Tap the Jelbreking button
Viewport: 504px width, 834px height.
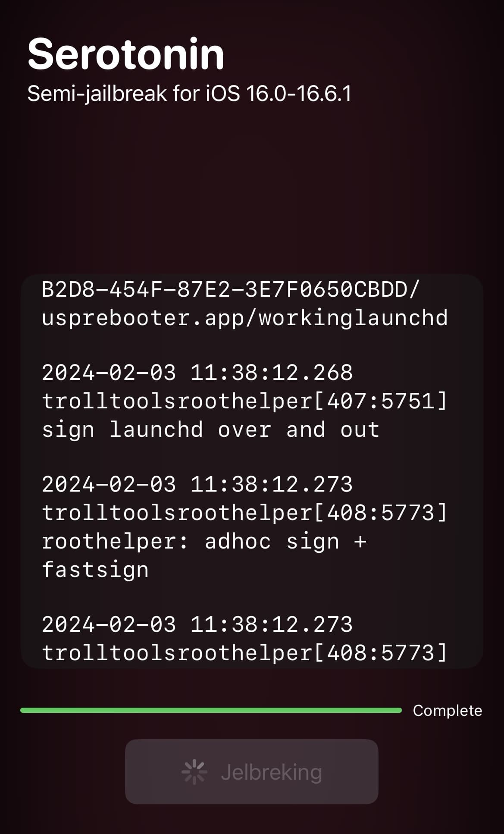click(x=252, y=771)
